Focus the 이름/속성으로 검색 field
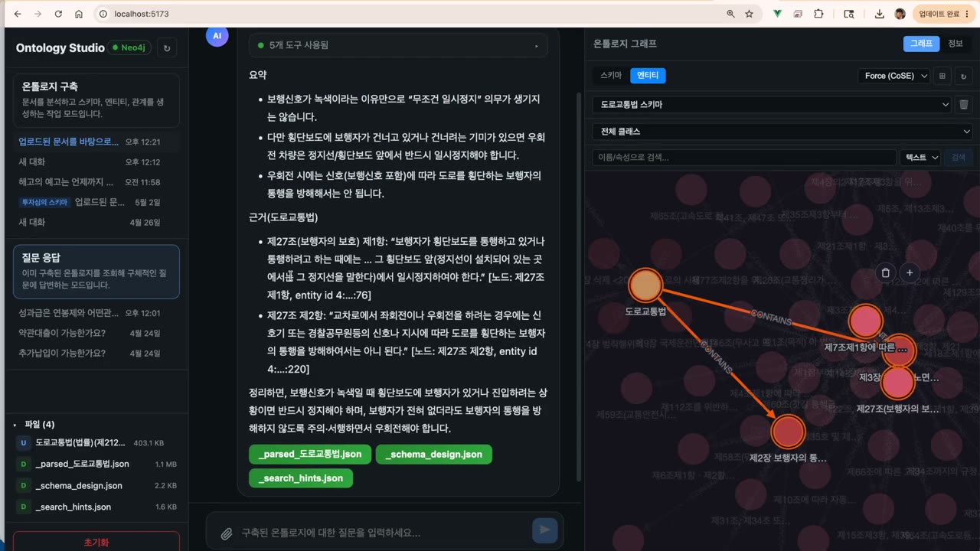The width and height of the screenshot is (980, 551). 744,158
